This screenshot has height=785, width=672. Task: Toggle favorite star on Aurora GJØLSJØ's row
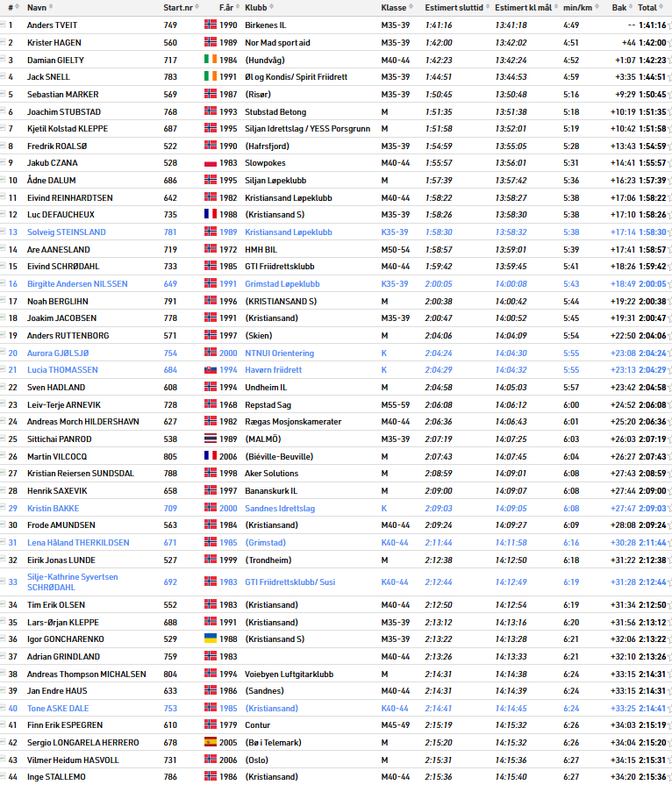point(668,353)
